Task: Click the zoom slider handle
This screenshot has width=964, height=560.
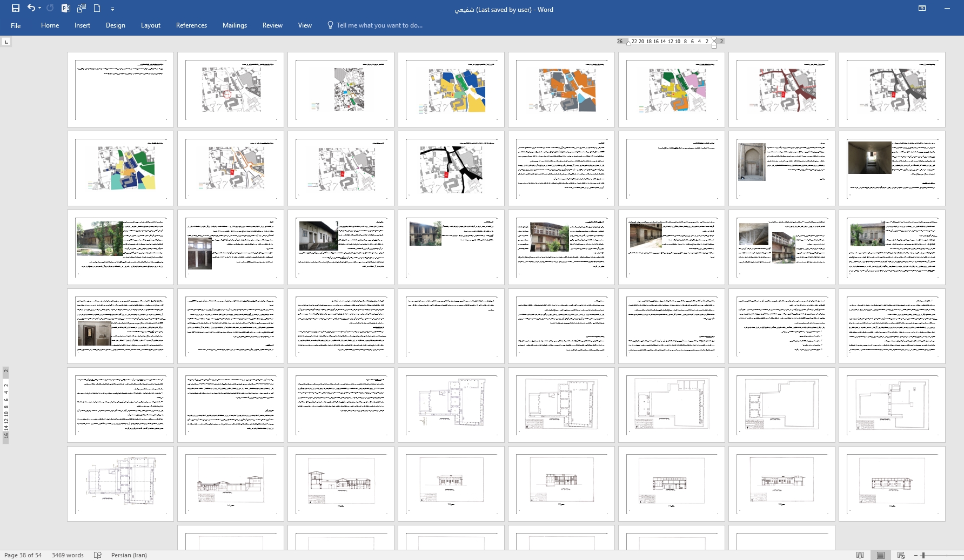Action: 923,555
